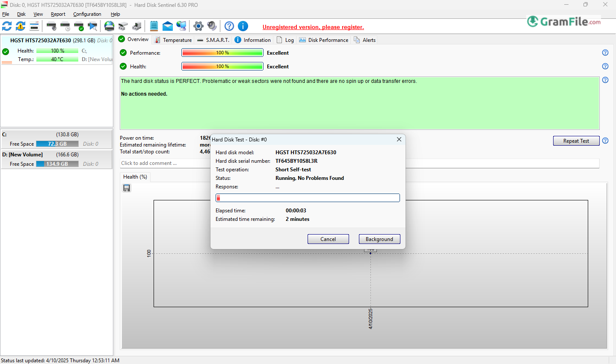Viewport: 616px width, 364px height.
Task: Click the Refresh disk status toolbar icon
Action: pyautogui.click(x=7, y=26)
